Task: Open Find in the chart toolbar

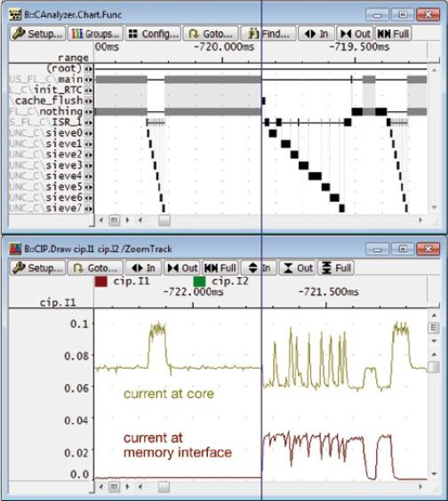Action: 268,34
